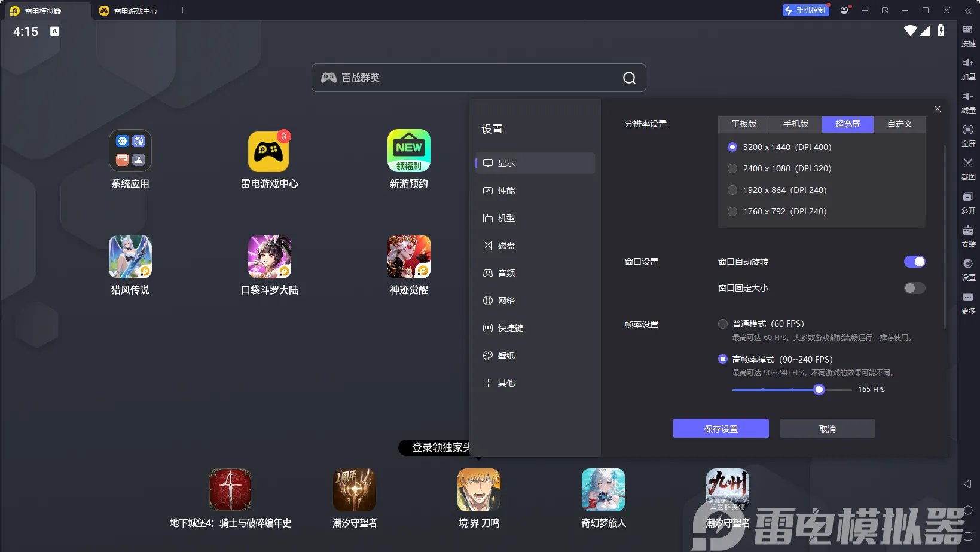
Task: Click the settings dialog vertical scrollbar
Action: tap(945, 237)
